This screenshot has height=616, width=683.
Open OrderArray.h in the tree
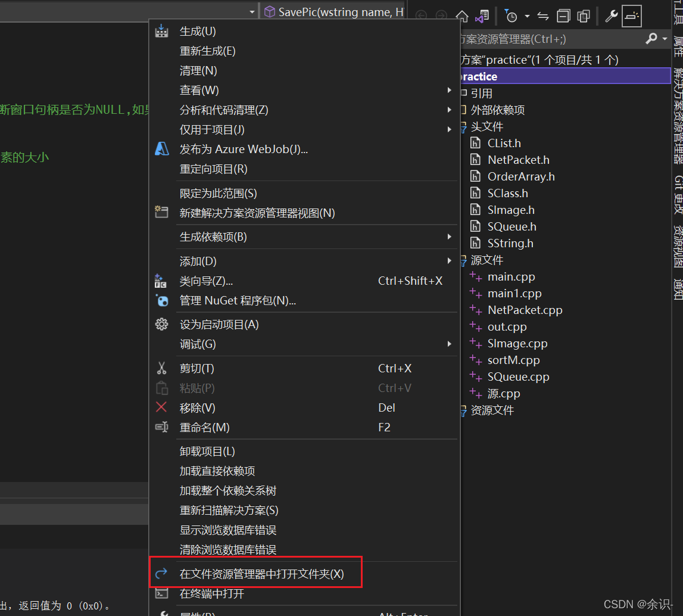pyautogui.click(x=521, y=176)
